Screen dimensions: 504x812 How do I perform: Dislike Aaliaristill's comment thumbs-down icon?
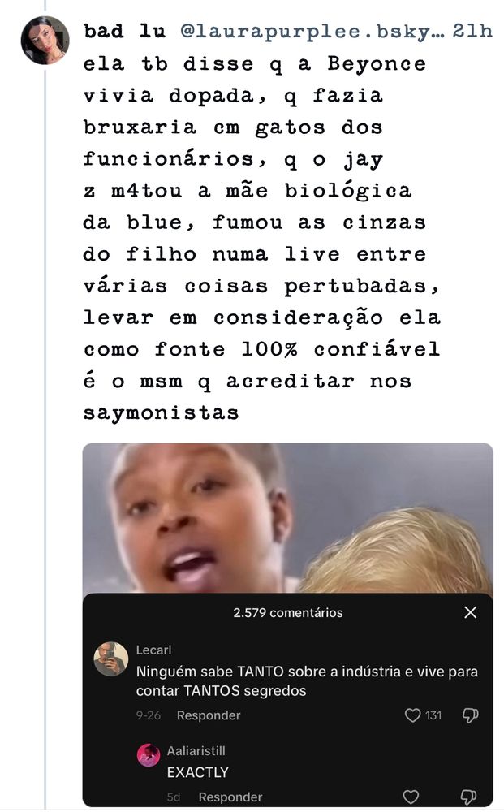point(468,797)
